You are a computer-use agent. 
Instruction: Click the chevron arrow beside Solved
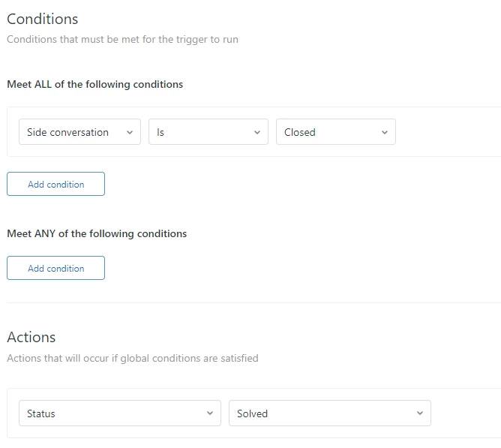[x=419, y=413]
